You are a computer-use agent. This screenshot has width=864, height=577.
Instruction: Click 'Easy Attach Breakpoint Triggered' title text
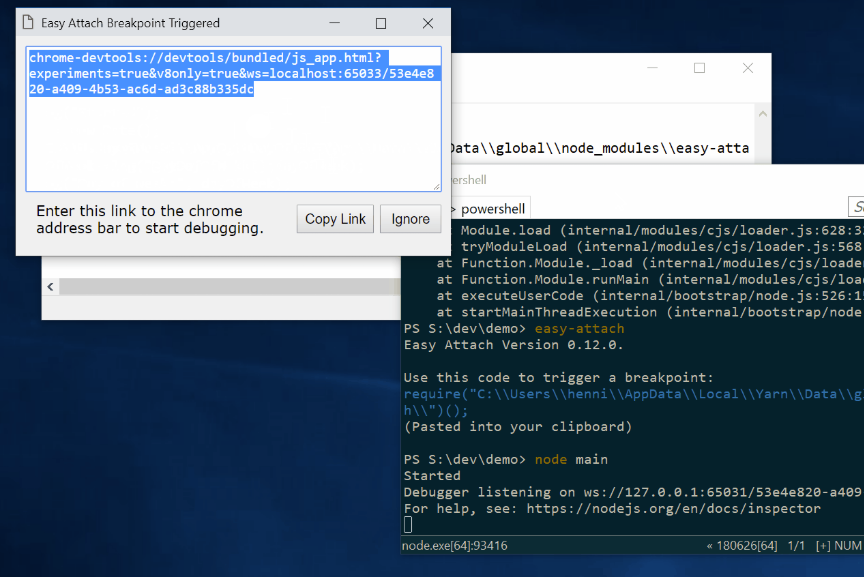click(x=130, y=23)
